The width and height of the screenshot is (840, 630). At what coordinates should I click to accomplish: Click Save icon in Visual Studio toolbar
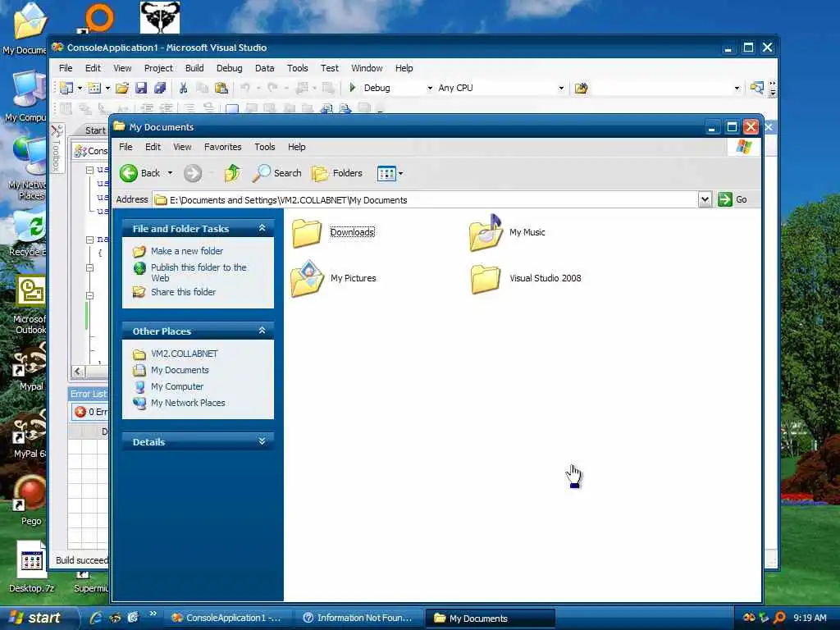click(141, 88)
